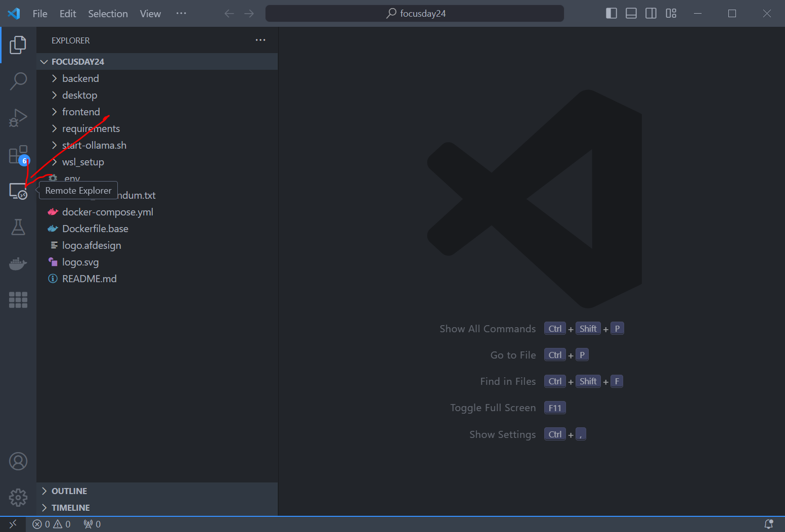Open the Edit menu

[68, 14]
